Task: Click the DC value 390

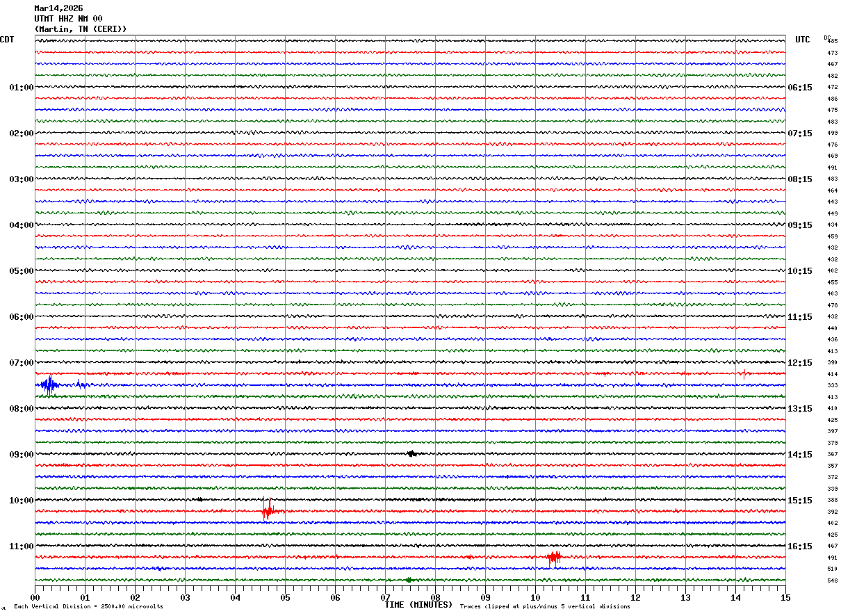Action: [832, 363]
